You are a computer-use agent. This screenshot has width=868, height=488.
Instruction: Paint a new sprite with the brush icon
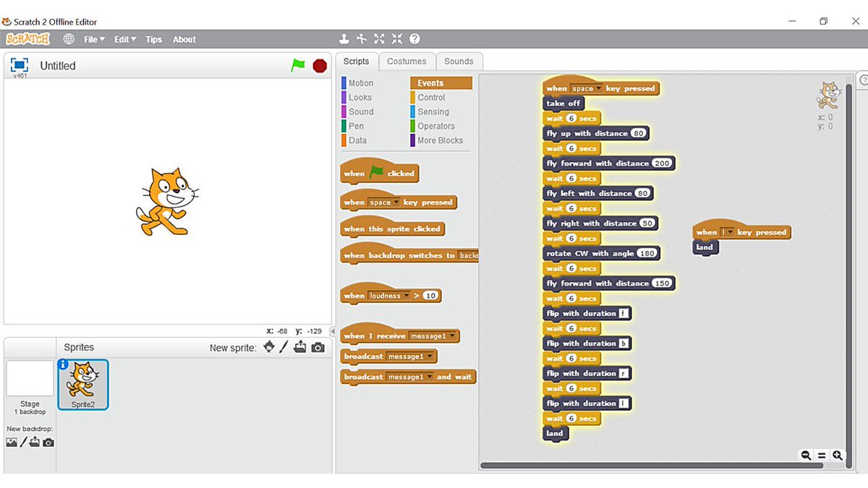tap(283, 348)
